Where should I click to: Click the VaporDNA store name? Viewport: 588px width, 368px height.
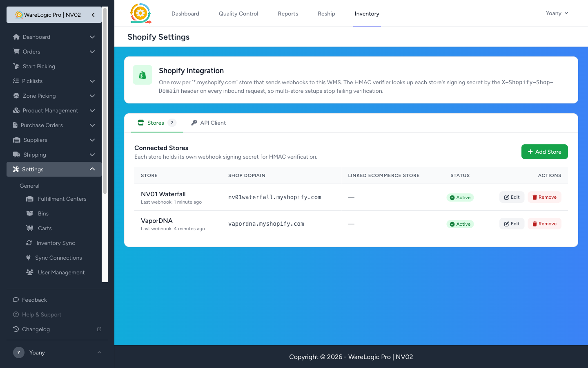coord(157,221)
